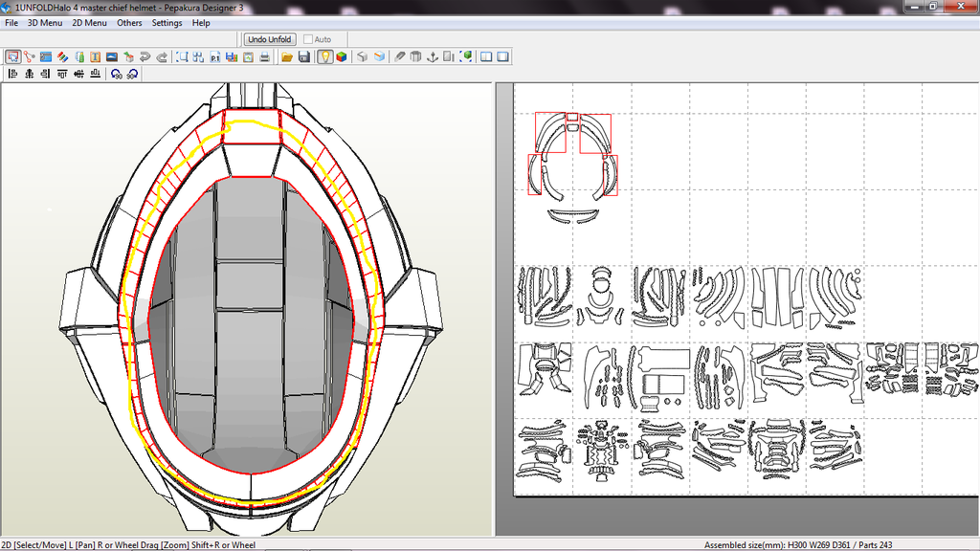
Task: Toggle the light bulb lighting icon
Action: pos(325,56)
